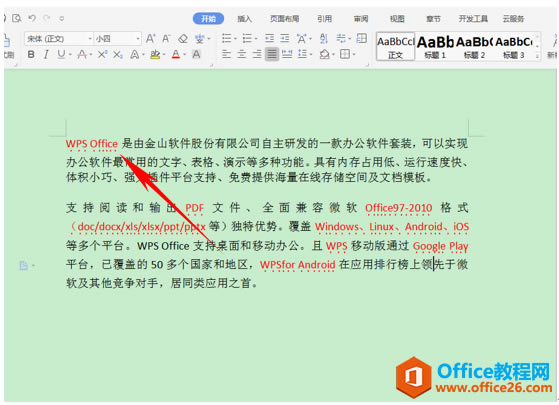Toggle character shading
559x405 pixels.
click(x=196, y=55)
